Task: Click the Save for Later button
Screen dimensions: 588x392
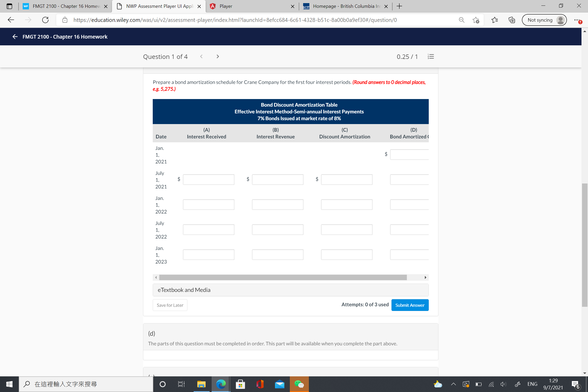Action: [170, 305]
